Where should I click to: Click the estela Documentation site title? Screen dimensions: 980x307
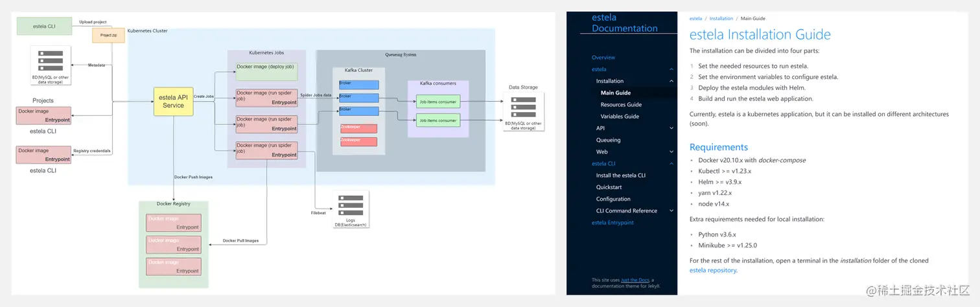point(625,23)
